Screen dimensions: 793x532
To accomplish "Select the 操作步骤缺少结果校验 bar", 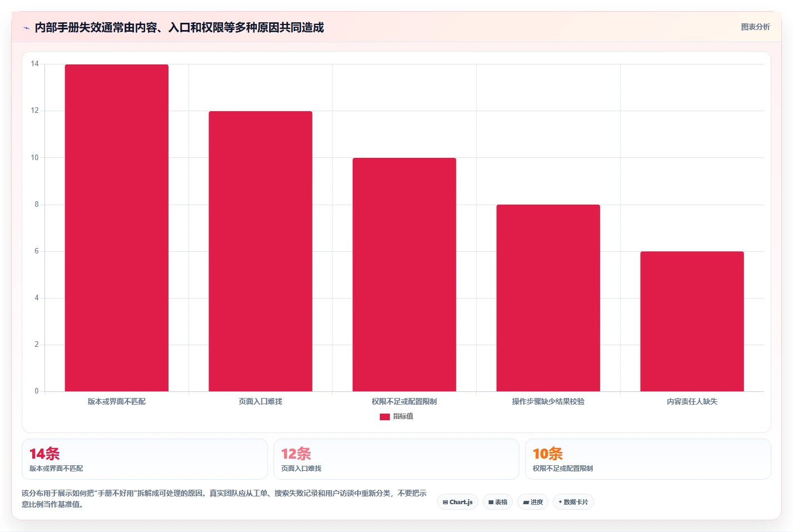I will [x=548, y=298].
